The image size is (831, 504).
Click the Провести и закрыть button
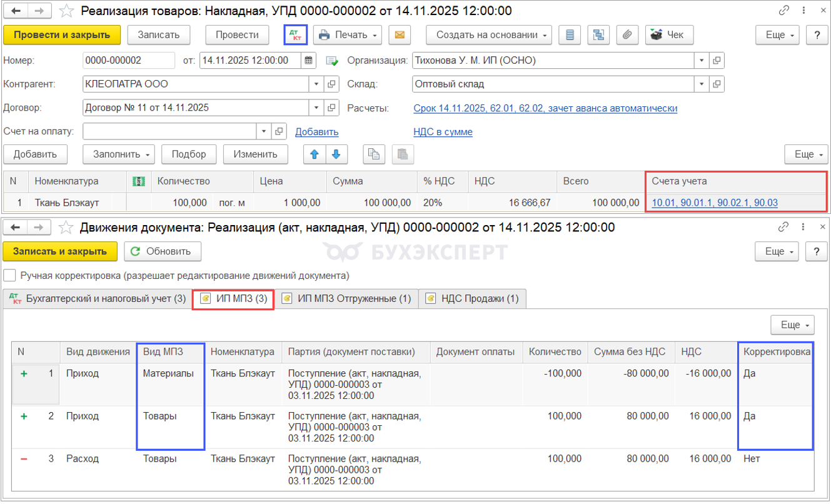point(62,35)
